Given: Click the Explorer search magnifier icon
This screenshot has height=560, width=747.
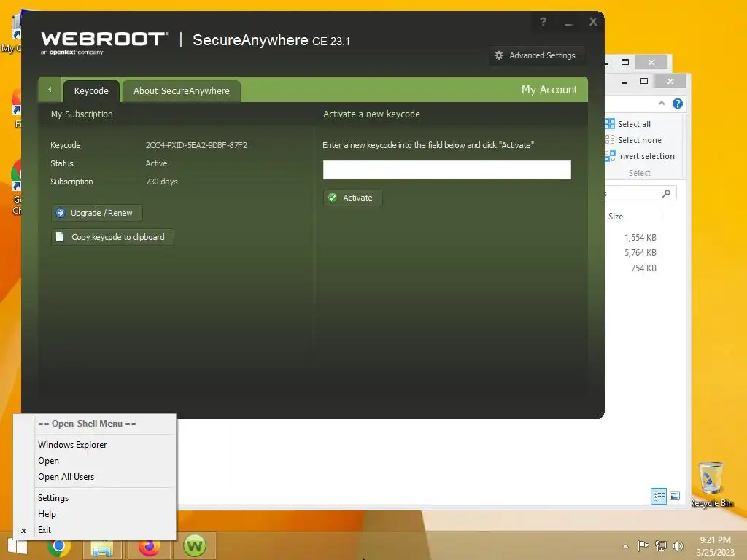Looking at the screenshot, I should [x=667, y=192].
